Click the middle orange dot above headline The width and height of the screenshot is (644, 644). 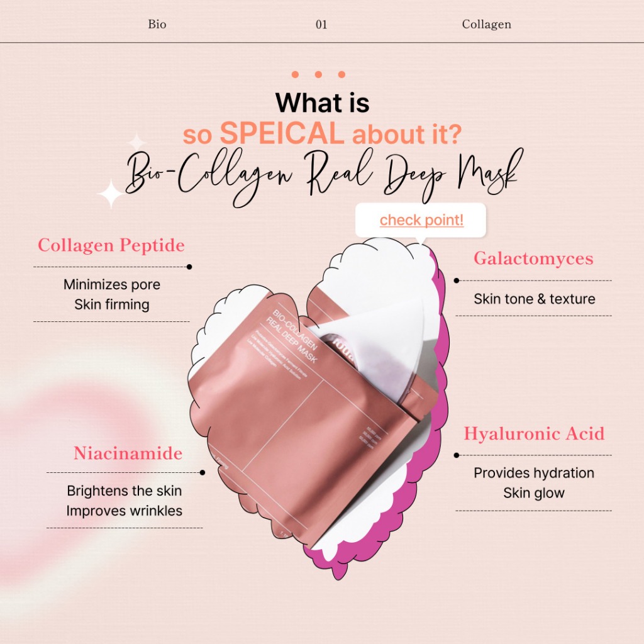coord(318,74)
